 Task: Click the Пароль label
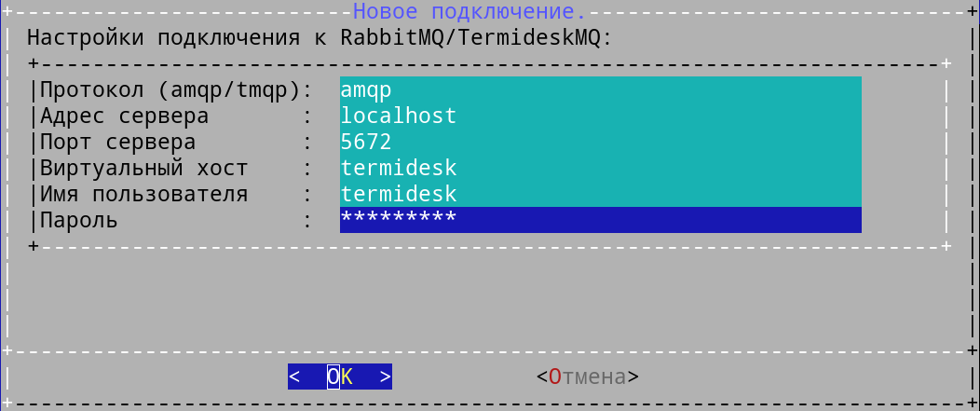click(79, 220)
